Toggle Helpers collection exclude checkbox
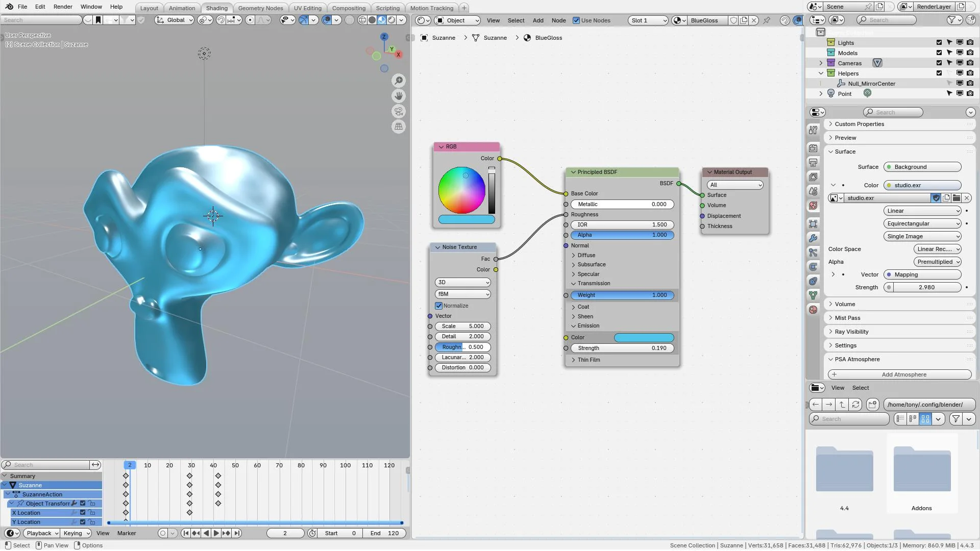Image resolution: width=980 pixels, height=551 pixels. pyautogui.click(x=939, y=73)
